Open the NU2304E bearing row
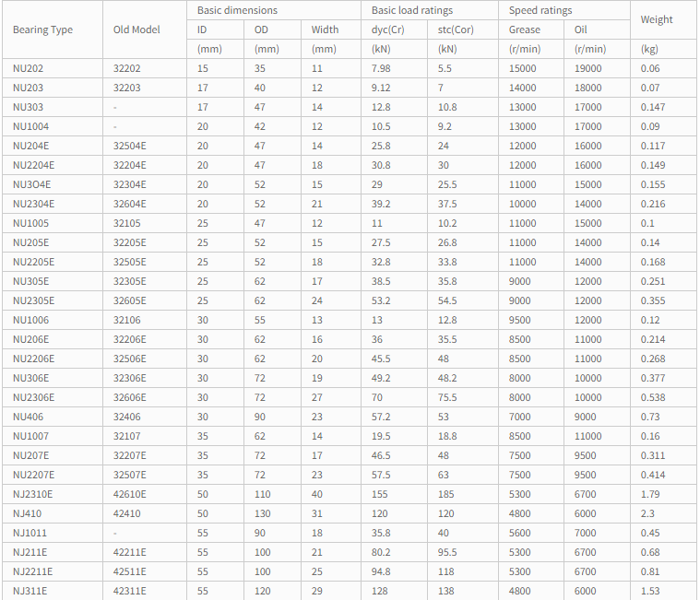This screenshot has width=700, height=600. (34, 204)
